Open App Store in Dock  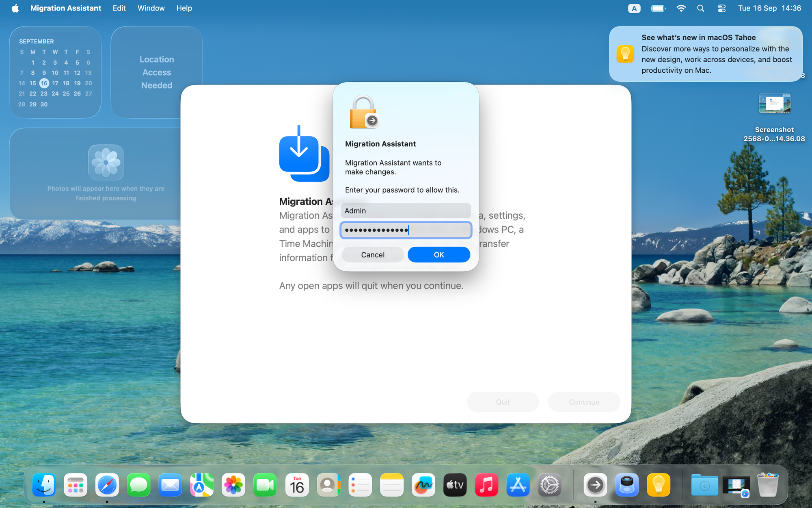tap(518, 485)
